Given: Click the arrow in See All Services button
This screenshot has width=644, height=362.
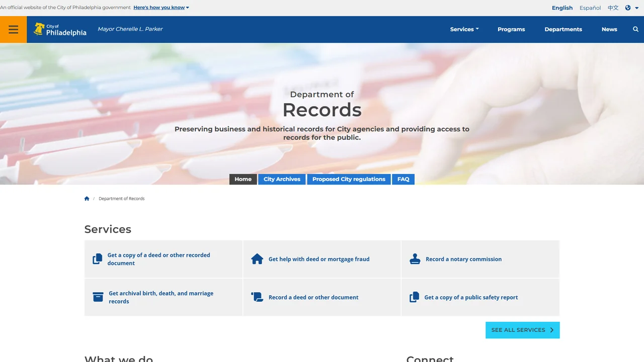Looking at the screenshot, I should tap(551, 330).
